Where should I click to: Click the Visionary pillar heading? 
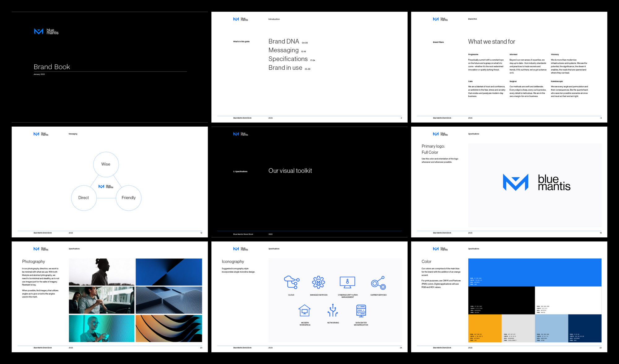(x=555, y=54)
